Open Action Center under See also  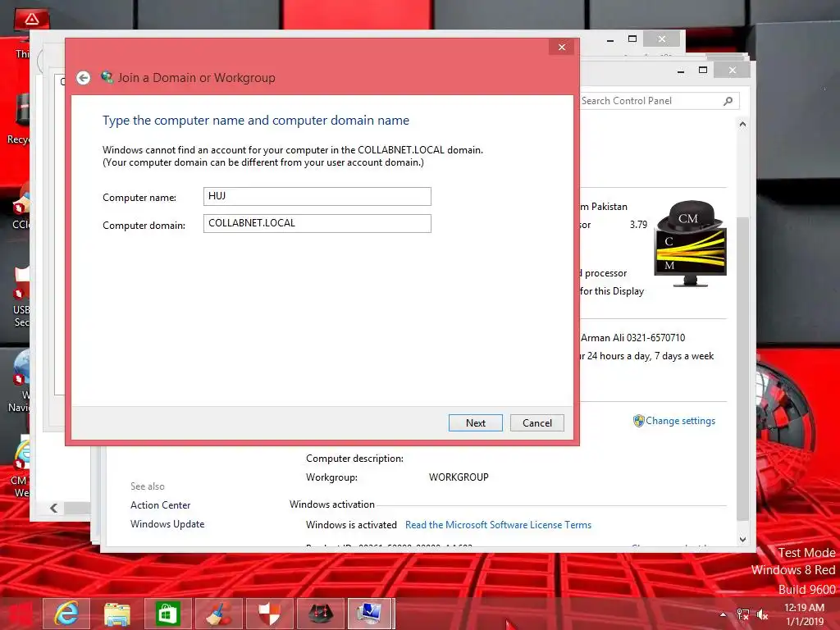(x=160, y=505)
